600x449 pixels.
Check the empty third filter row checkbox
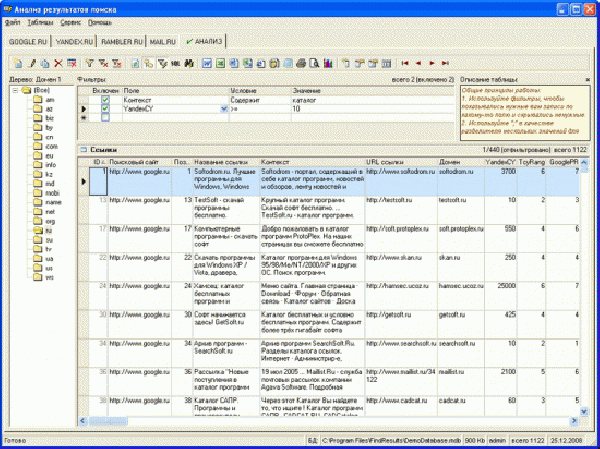tap(105, 117)
